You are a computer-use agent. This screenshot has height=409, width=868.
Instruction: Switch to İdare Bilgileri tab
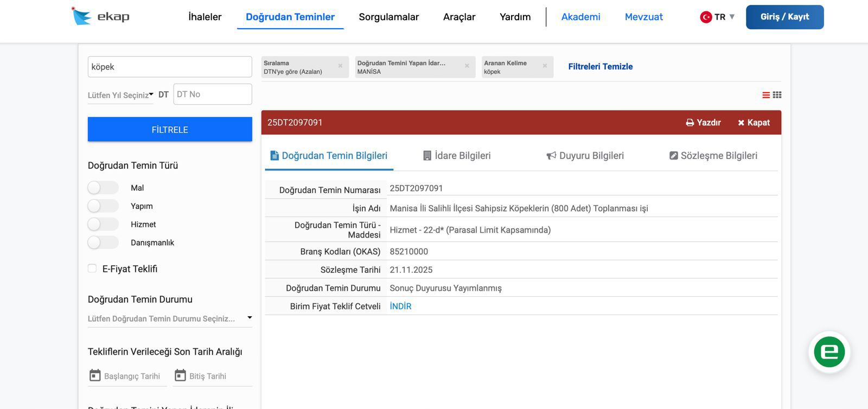(457, 156)
